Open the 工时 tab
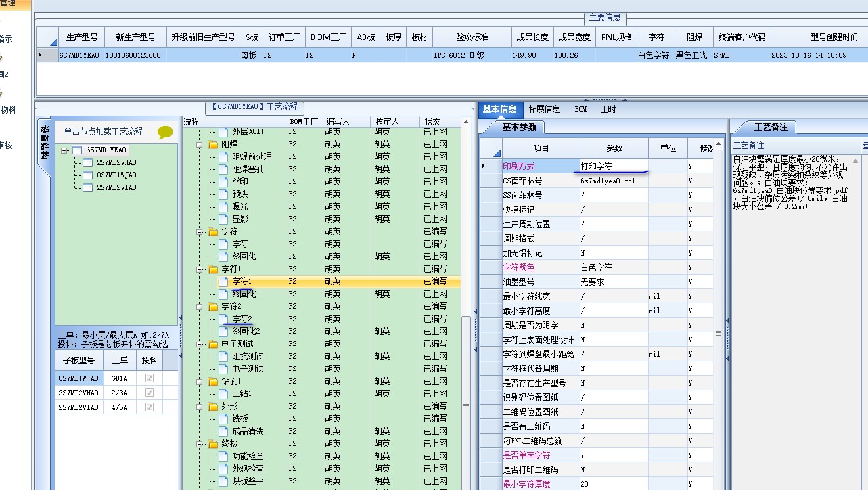868x490 pixels. pyautogui.click(x=608, y=110)
